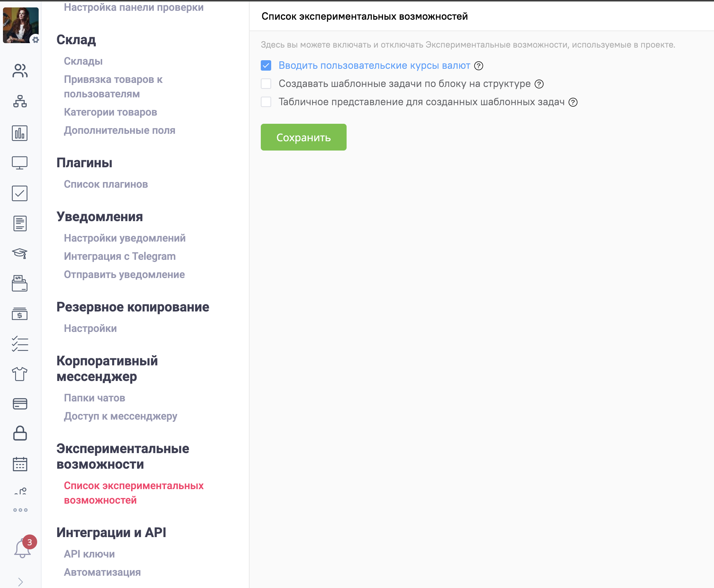Enable template tasks by structure block checkbox

point(266,84)
